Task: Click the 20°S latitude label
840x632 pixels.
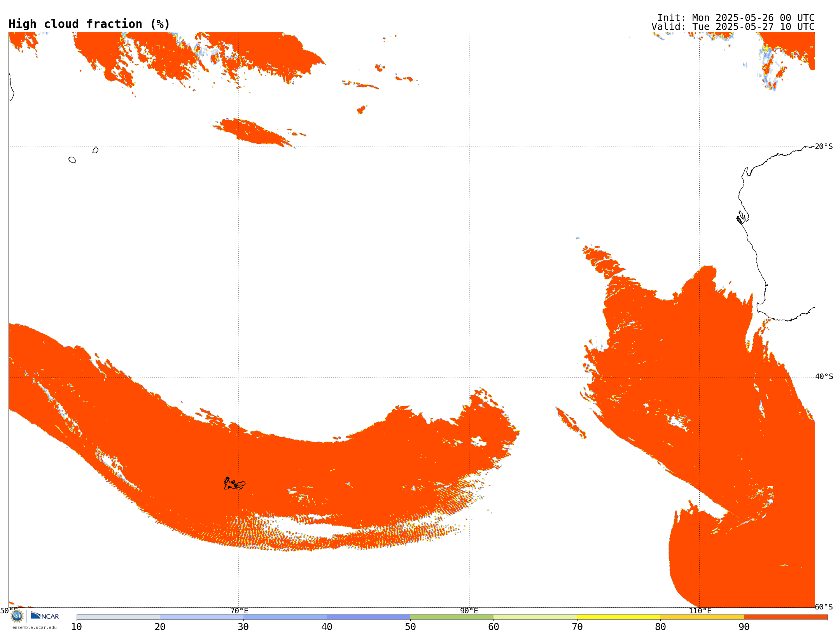Action: point(824,147)
